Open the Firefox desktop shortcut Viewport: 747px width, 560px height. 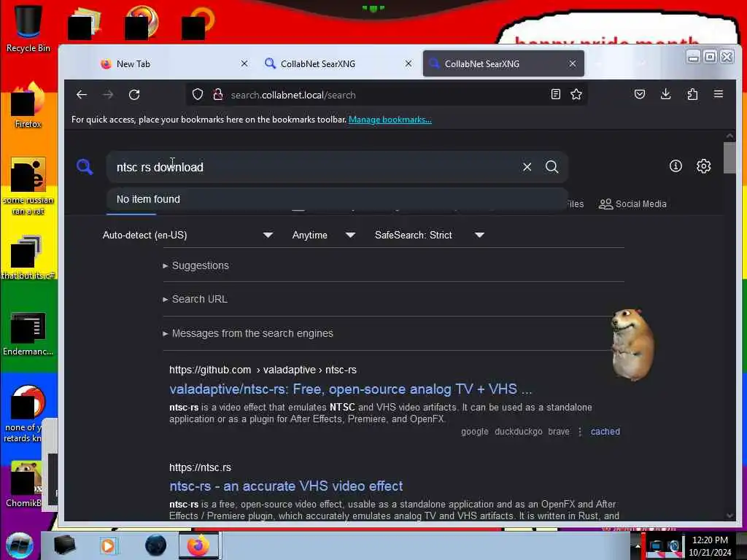point(28,106)
